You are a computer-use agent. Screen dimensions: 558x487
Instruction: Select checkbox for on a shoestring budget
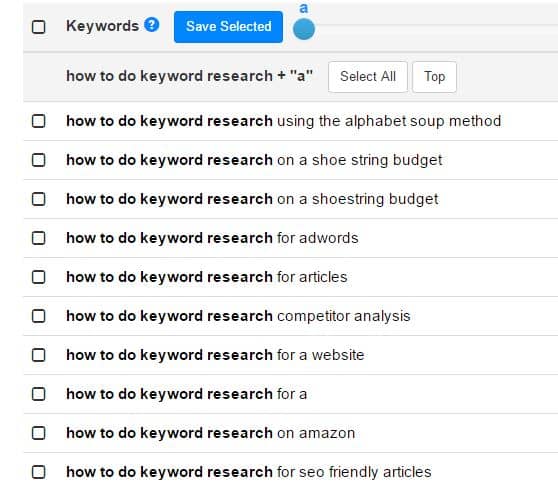(x=38, y=199)
